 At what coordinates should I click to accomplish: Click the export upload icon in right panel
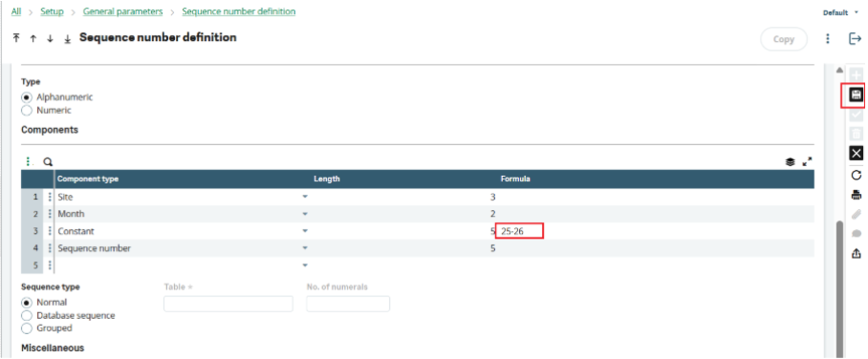[856, 253]
